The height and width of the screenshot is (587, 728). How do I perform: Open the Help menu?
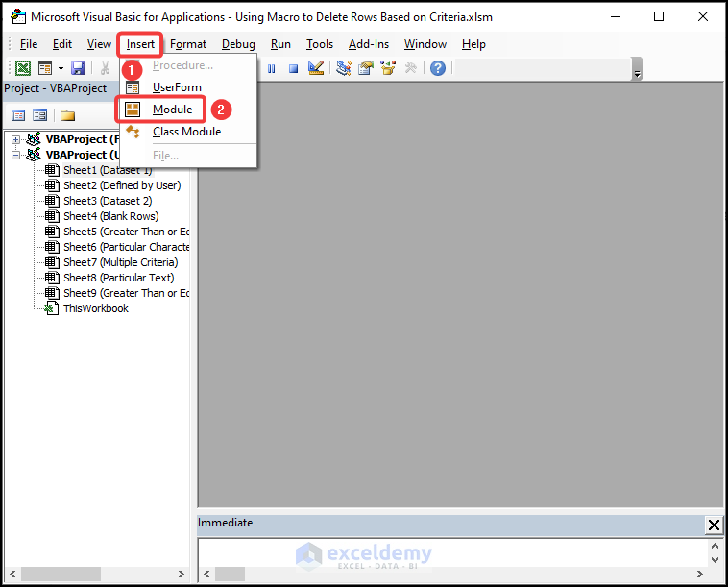coord(473,44)
